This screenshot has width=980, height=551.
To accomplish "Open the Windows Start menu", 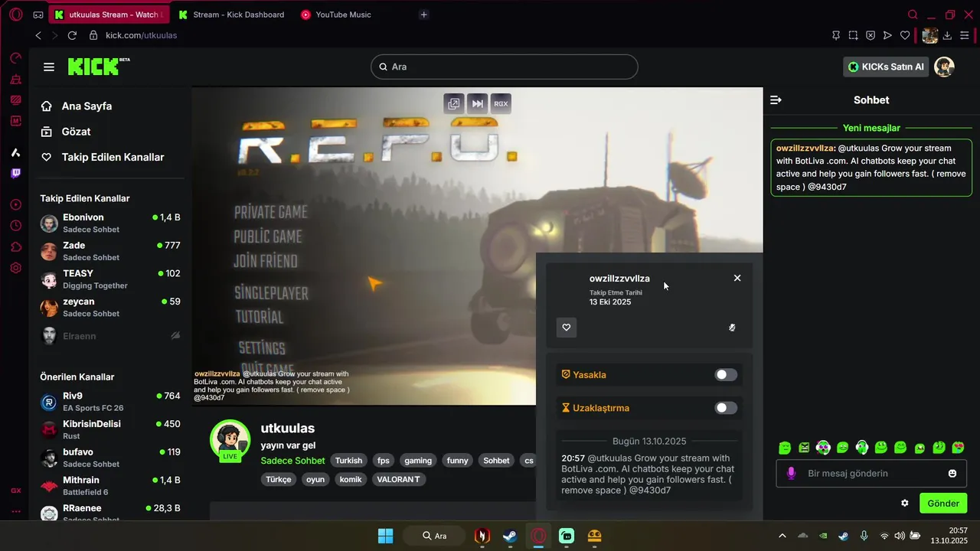I will (x=385, y=536).
